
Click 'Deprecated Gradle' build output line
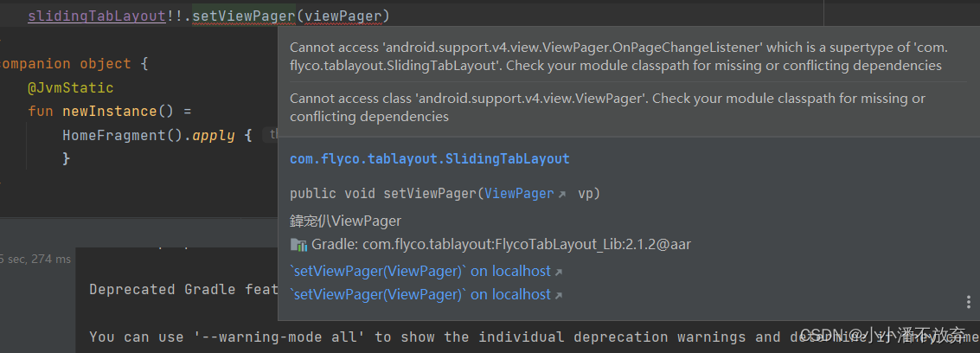click(183, 289)
